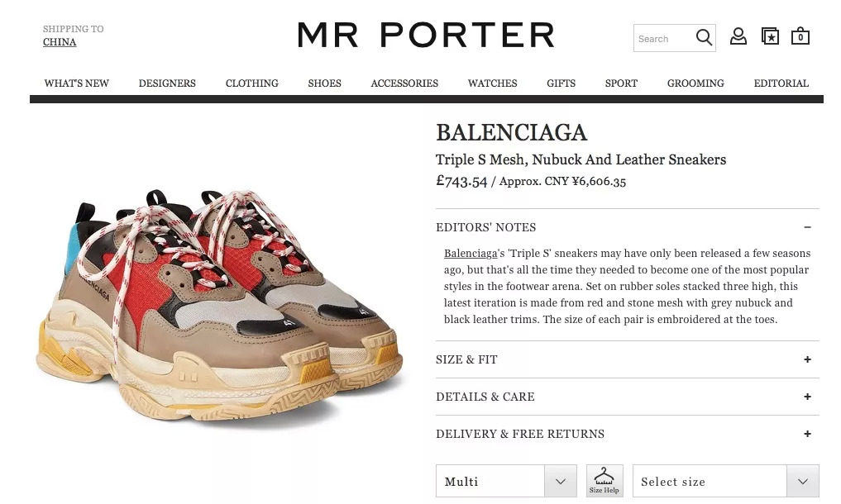This screenshot has width=841, height=504.
Task: Change shipping country China link
Action: (x=60, y=42)
